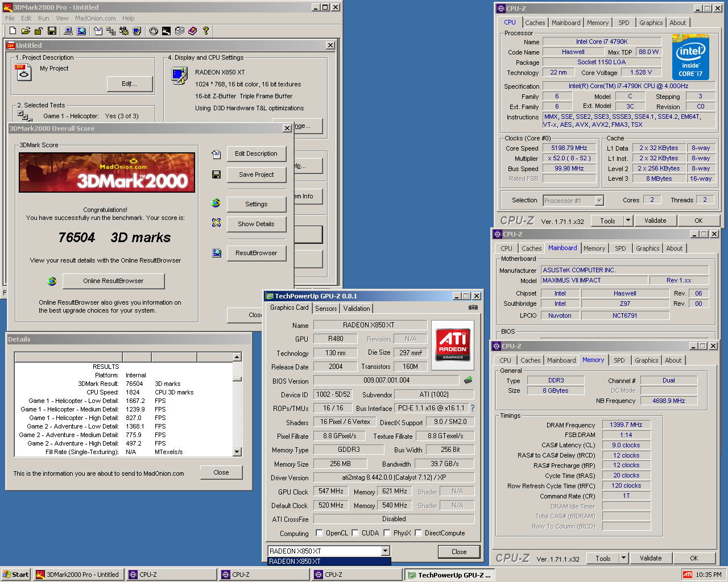Click OK in the CPU-Z Memory window

(x=694, y=558)
